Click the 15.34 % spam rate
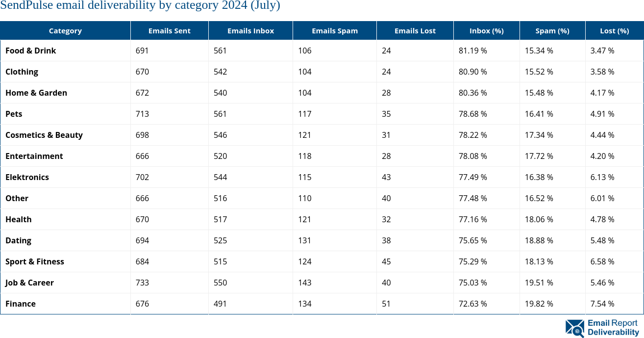 click(x=539, y=51)
